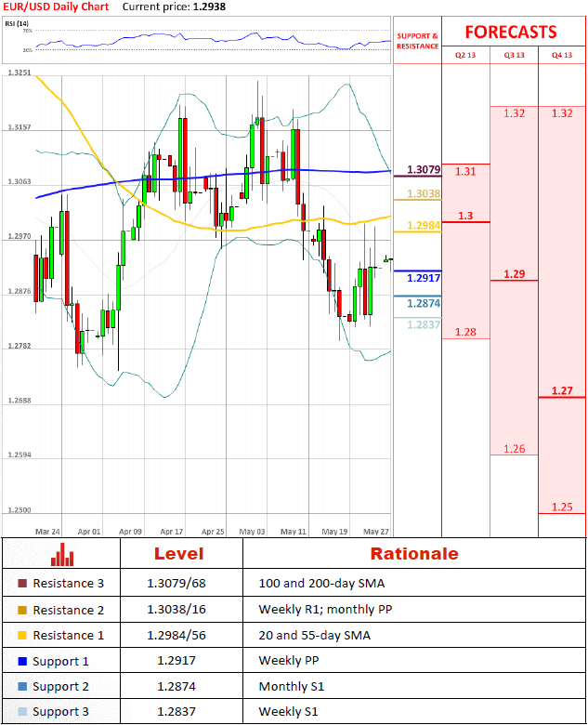Click the 1.2837 support level label on chart

(424, 324)
